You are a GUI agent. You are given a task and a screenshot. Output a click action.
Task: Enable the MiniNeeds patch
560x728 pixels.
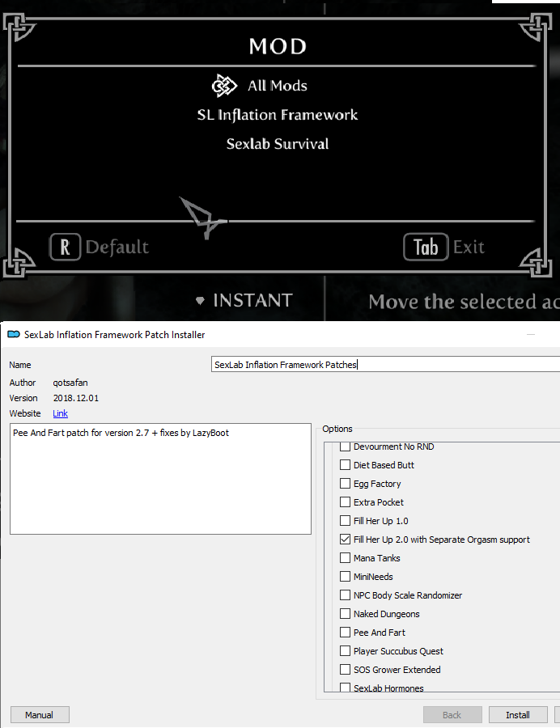click(345, 576)
